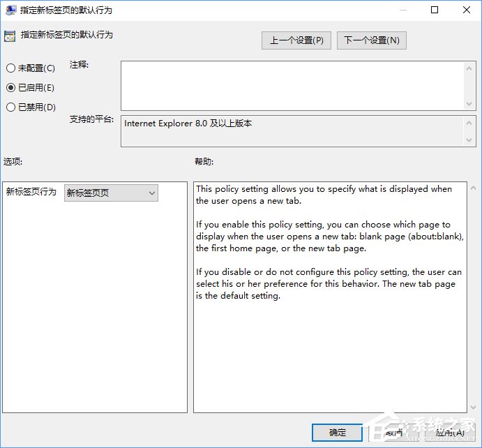Click the help text 'This policy setting allows'
Image resolution: width=482 pixels, height=448 pixels.
[x=248, y=189]
